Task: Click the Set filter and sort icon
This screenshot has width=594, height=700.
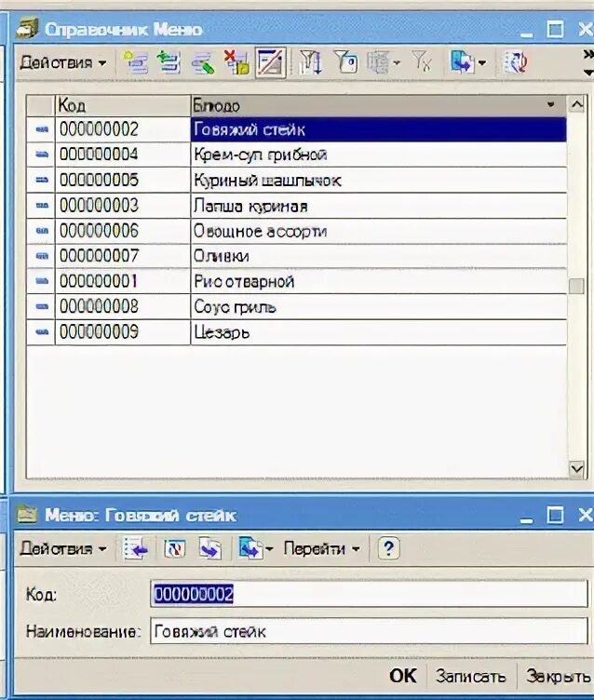Action: click(311, 62)
